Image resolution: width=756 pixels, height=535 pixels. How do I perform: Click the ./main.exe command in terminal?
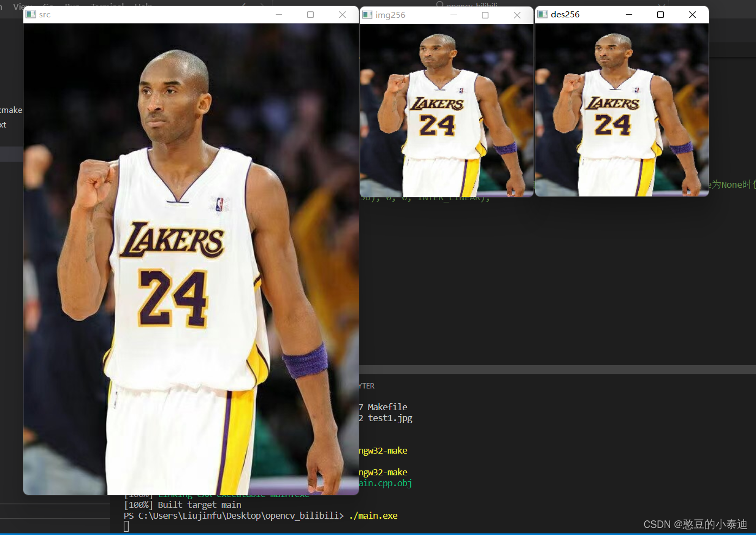(373, 515)
